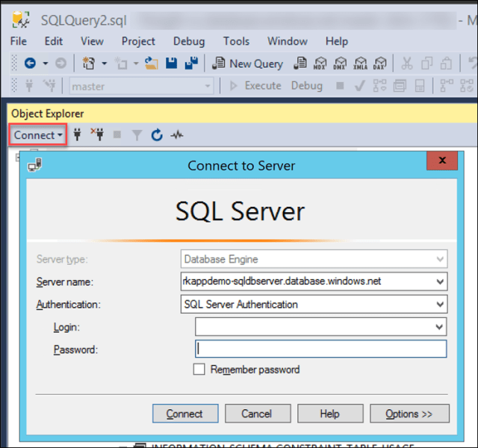Click the Cancel button in the dialog
The image size is (478, 448).
(x=258, y=414)
